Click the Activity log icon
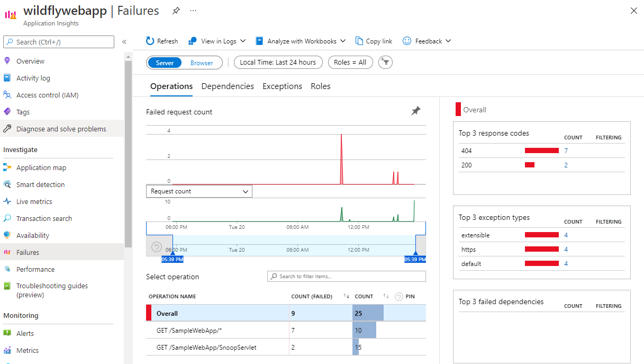644x364 pixels. tap(7, 78)
